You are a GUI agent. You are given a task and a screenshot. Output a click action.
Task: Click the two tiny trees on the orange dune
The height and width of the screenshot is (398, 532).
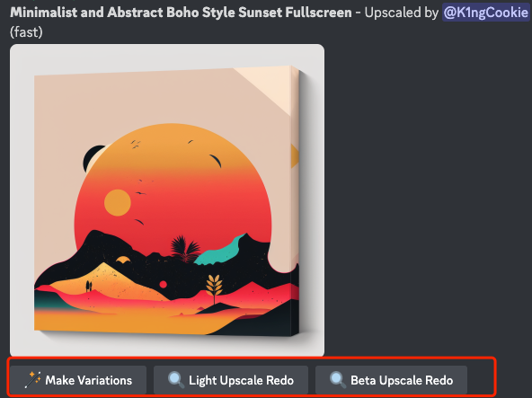[89, 286]
